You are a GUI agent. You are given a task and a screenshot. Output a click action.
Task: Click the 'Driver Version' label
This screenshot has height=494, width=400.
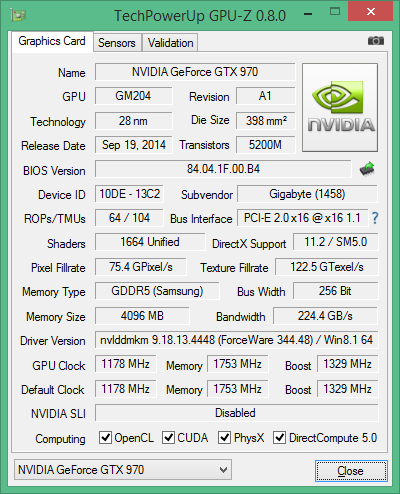coord(53,341)
